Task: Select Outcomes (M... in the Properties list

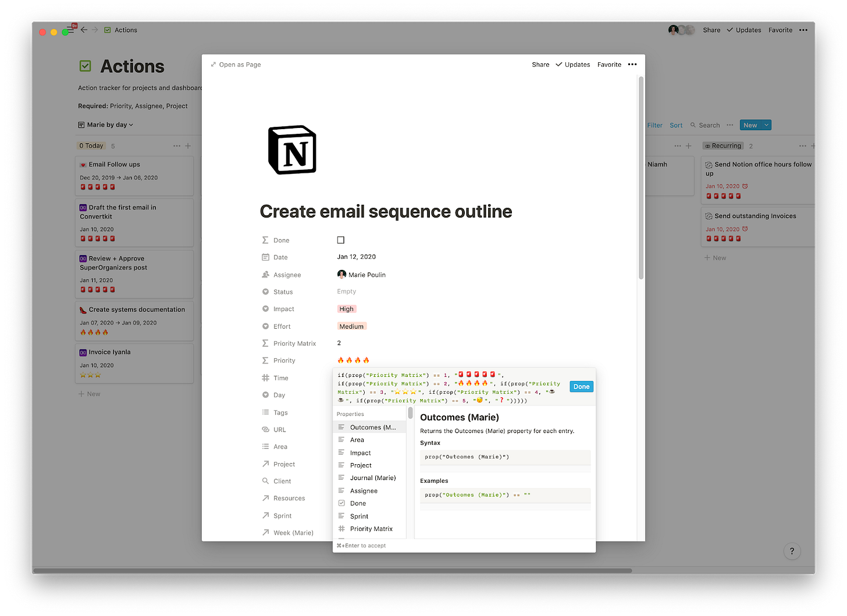Action: coord(369,428)
